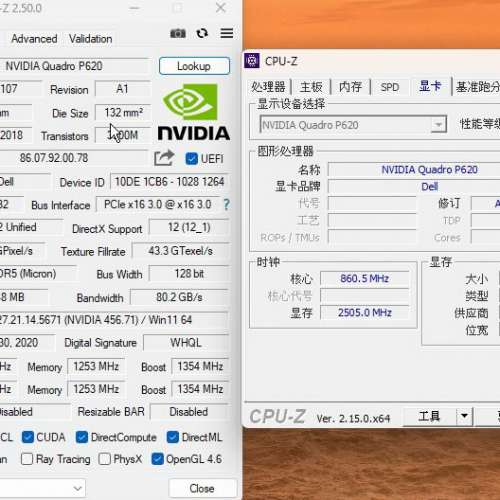Click the CPU-Z 显存 clock 2505.0 MHz
The image size is (500, 500).
pyautogui.click(x=364, y=313)
